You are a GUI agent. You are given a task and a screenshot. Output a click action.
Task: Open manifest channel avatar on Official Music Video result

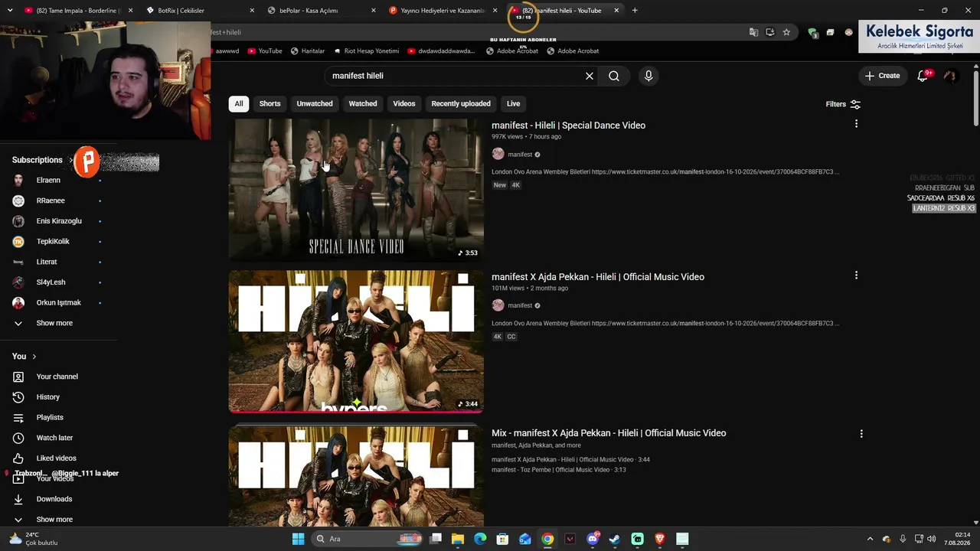498,305
